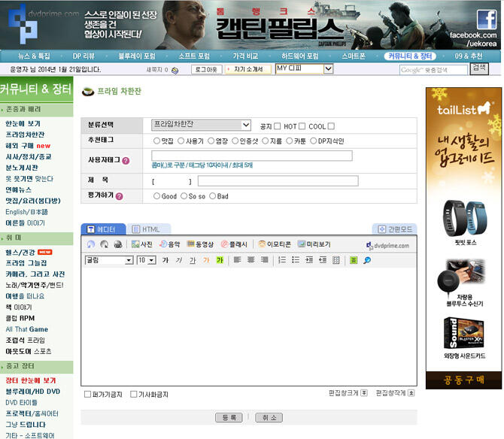The image size is (504, 439).
Task: Expand editor with 편집창크게
Action: pos(348,393)
